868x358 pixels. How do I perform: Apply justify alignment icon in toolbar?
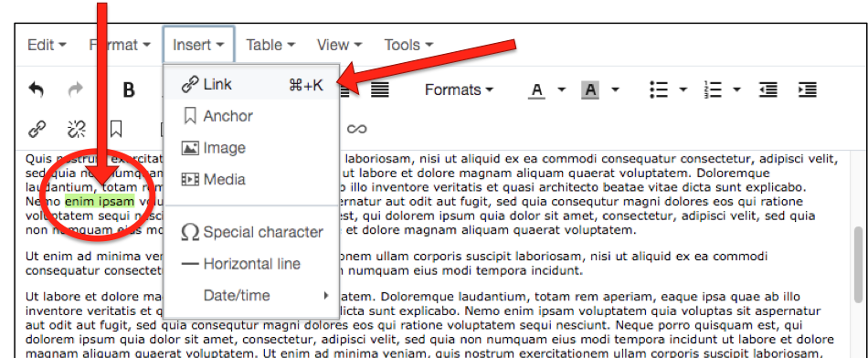point(379,89)
